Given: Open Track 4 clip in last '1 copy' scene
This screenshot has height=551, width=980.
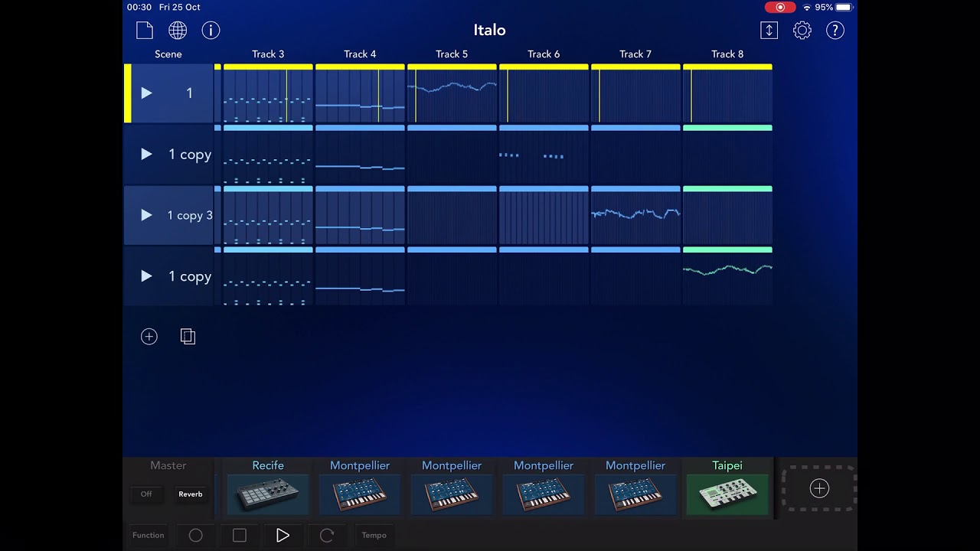Looking at the screenshot, I should click(x=360, y=276).
